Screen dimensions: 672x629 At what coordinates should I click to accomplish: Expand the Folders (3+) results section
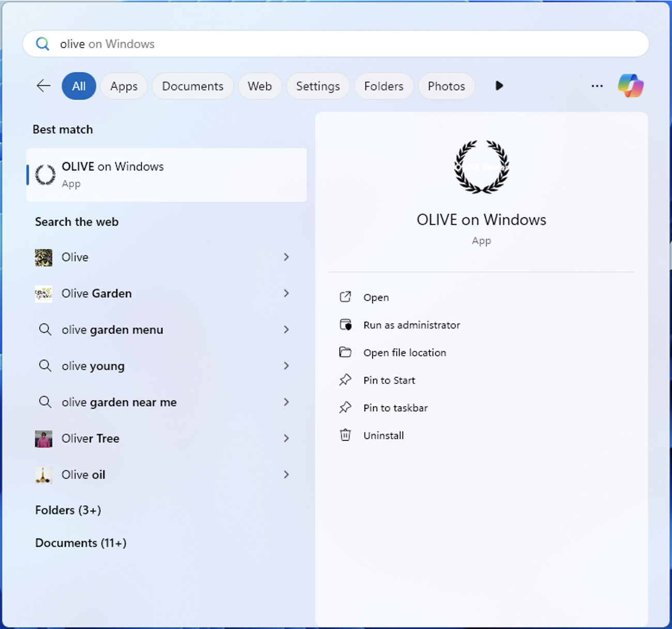point(67,510)
